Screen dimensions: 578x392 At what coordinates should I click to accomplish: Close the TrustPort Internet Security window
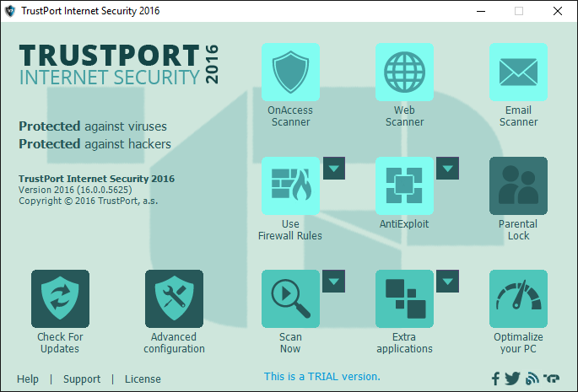coord(558,11)
